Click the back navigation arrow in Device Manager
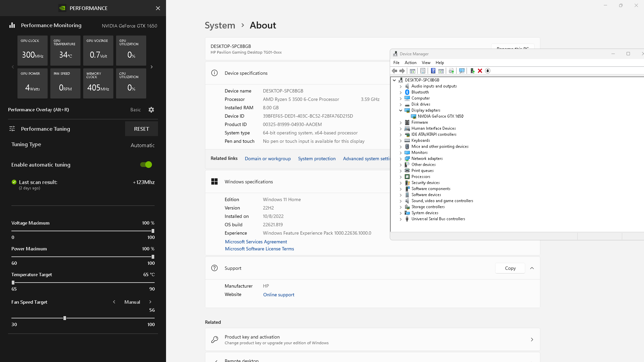The height and width of the screenshot is (362, 644). (x=394, y=71)
